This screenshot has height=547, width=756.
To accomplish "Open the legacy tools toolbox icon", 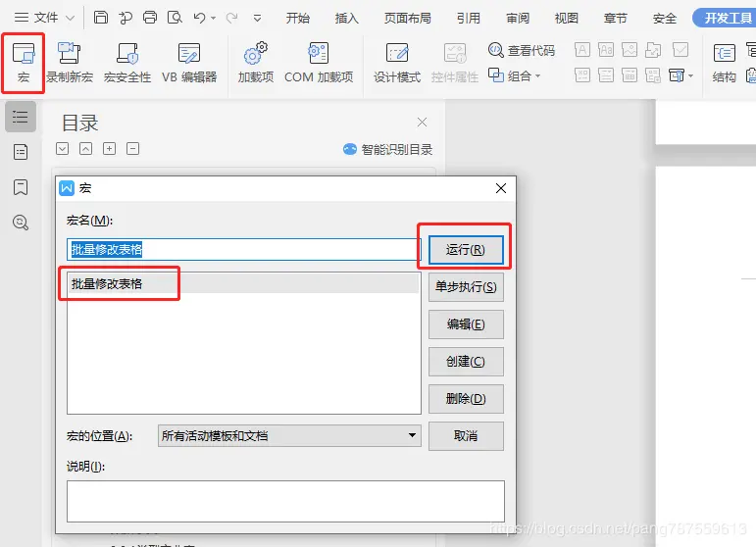I will click(677, 75).
